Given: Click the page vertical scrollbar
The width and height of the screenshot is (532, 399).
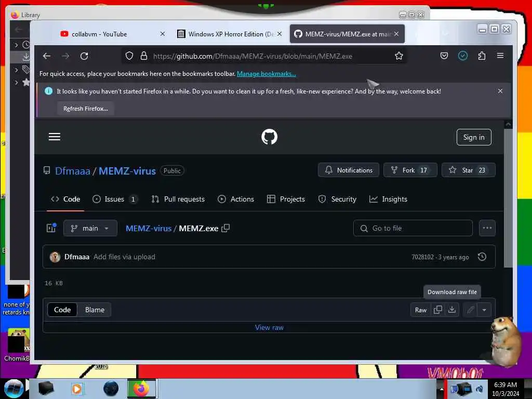Looking at the screenshot, I should (x=508, y=198).
